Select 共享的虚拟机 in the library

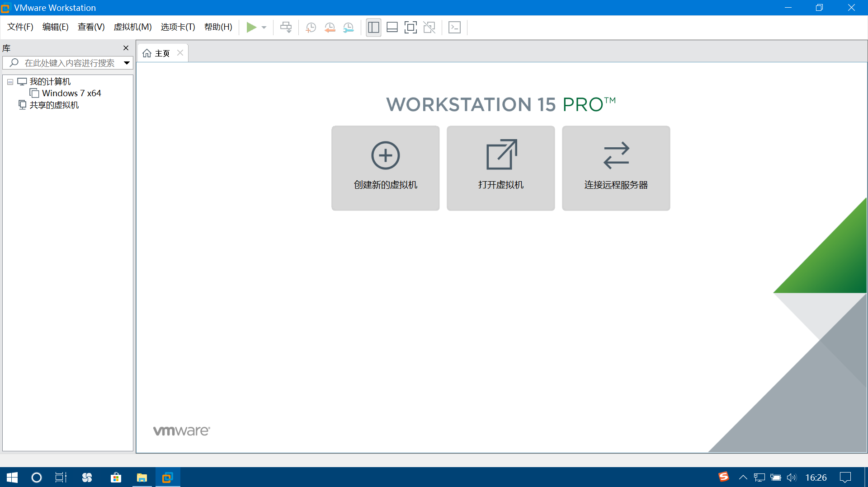tap(54, 105)
